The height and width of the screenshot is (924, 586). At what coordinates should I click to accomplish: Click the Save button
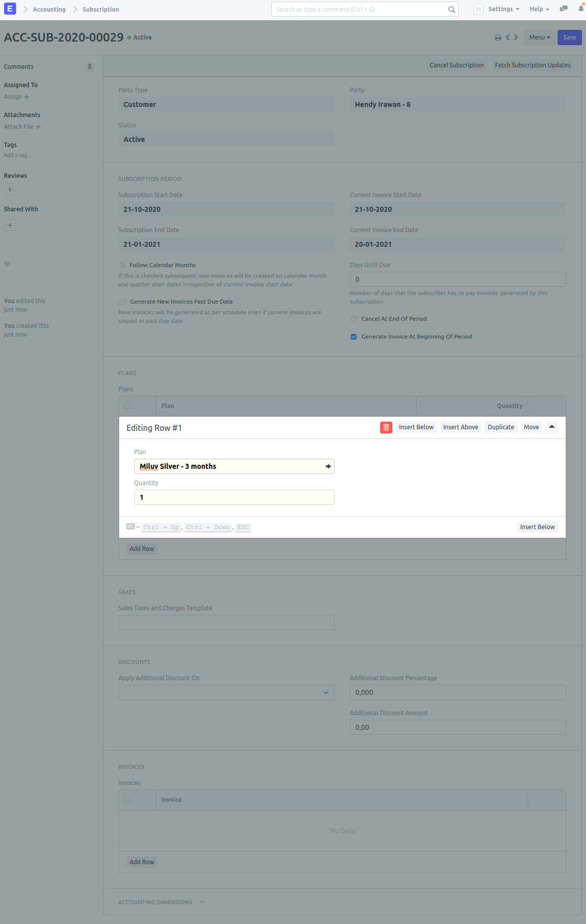click(x=569, y=38)
